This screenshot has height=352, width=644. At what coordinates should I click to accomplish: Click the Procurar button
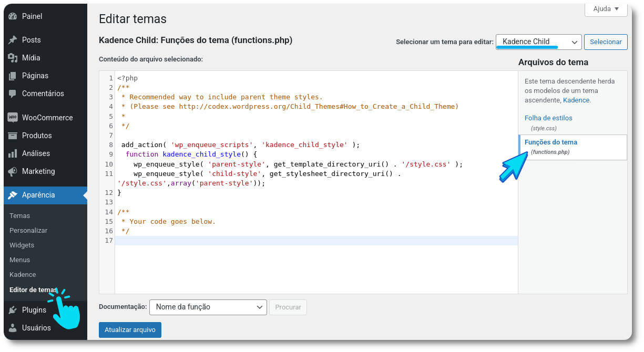pos(288,307)
